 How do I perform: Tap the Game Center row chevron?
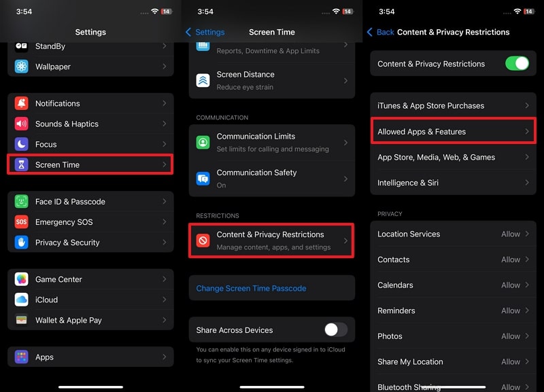click(x=165, y=279)
